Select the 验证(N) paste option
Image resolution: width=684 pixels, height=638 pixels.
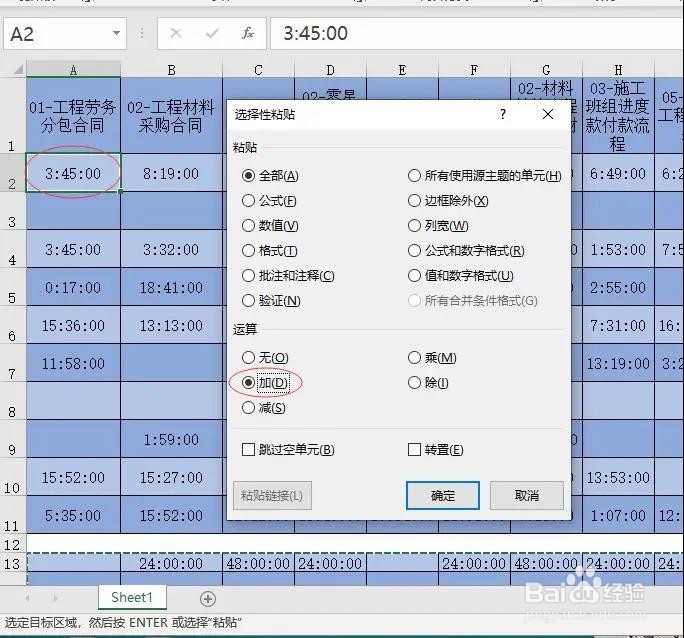coord(271,300)
